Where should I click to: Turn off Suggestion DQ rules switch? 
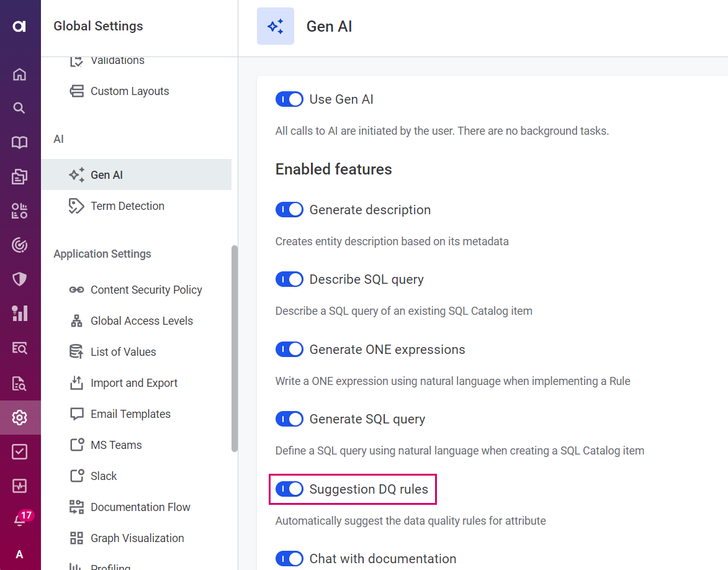pyautogui.click(x=289, y=489)
